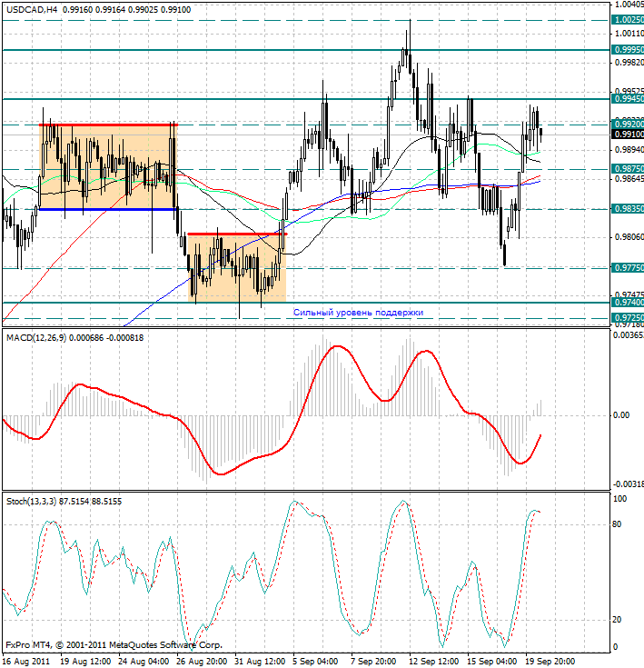Click the 0.9995 price level label

(x=626, y=49)
